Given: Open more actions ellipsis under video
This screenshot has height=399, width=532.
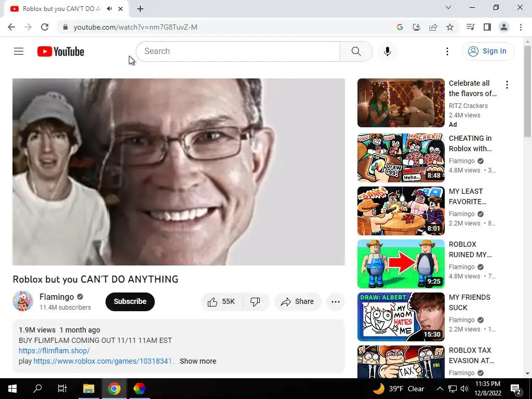Looking at the screenshot, I should tap(336, 302).
